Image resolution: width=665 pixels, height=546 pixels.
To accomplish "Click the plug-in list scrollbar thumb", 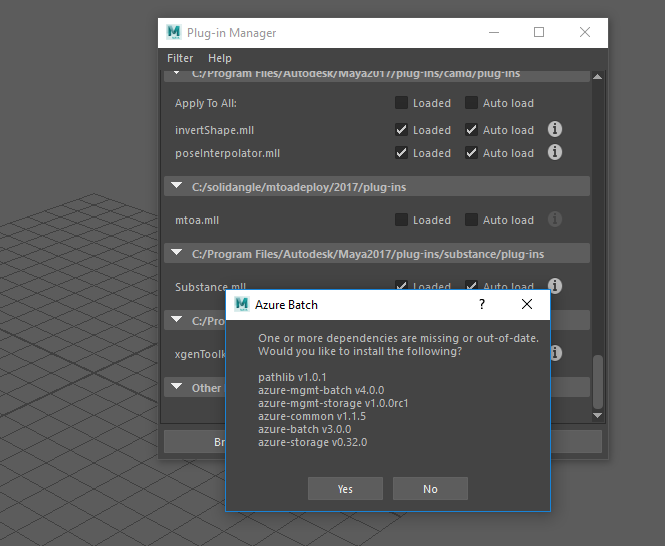I will [598, 381].
